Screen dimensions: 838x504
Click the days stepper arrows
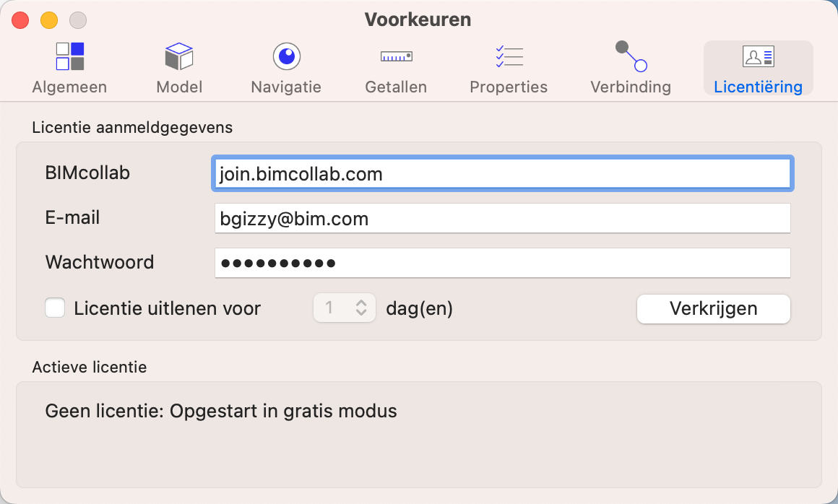point(361,308)
